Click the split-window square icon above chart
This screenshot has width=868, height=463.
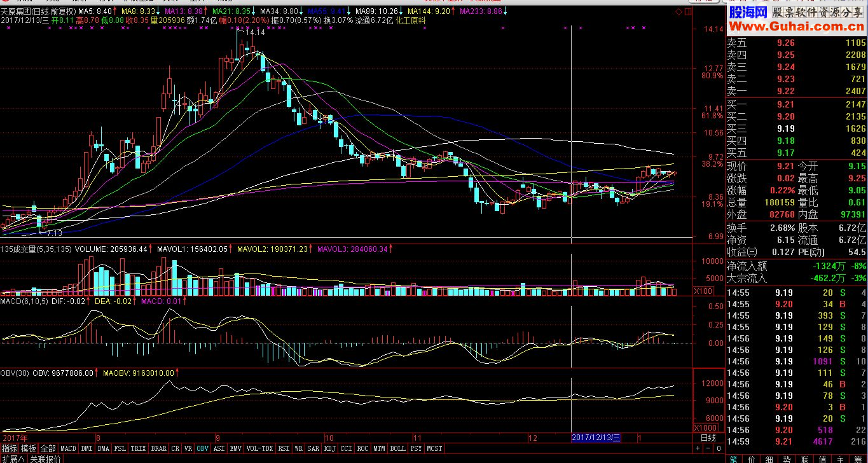click(x=687, y=11)
